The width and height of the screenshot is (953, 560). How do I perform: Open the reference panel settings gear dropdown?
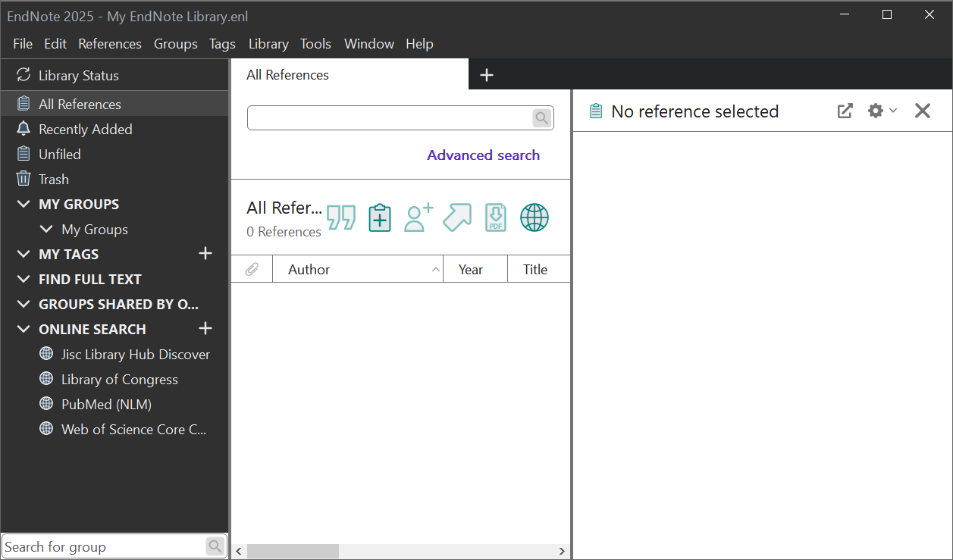point(882,111)
